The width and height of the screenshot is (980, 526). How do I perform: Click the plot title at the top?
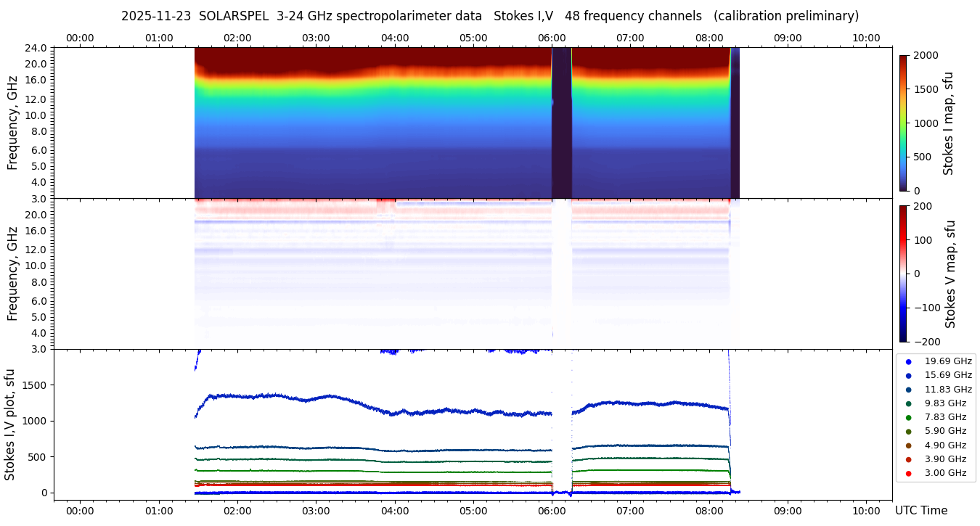[490, 16]
